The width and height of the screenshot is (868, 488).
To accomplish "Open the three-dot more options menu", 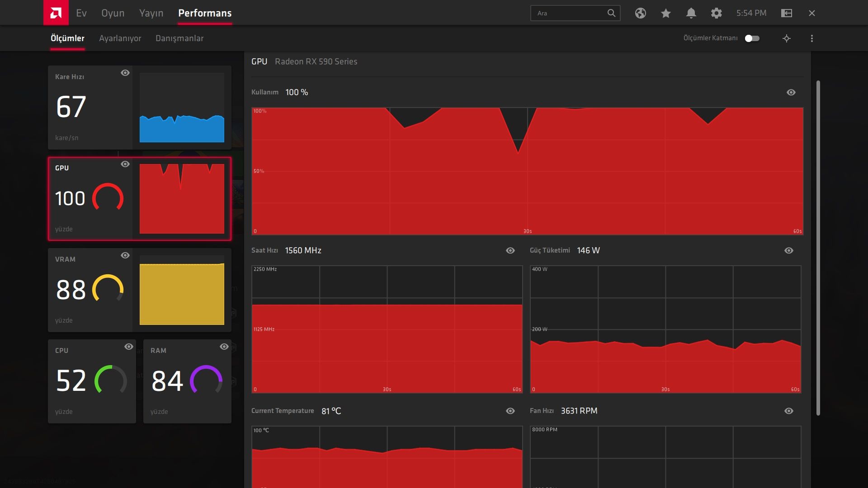I will 811,38.
